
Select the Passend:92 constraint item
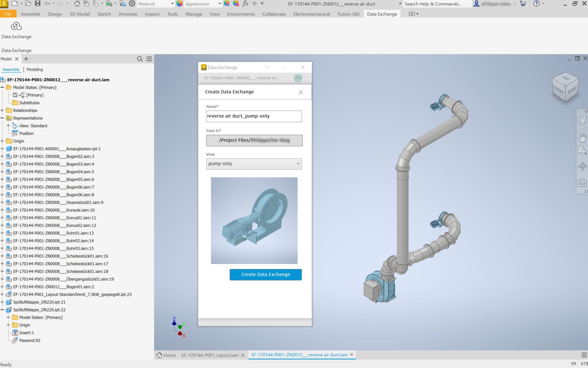[x=30, y=340]
